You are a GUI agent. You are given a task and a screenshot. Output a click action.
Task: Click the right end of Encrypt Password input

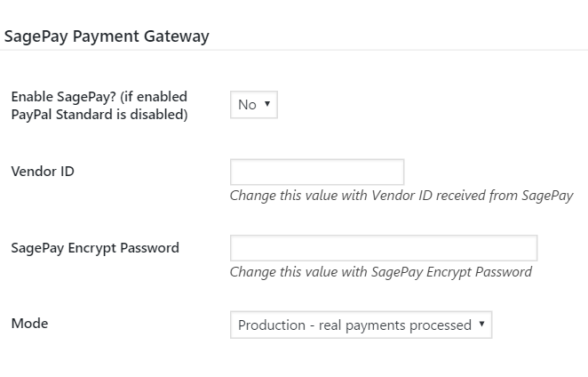pos(531,248)
